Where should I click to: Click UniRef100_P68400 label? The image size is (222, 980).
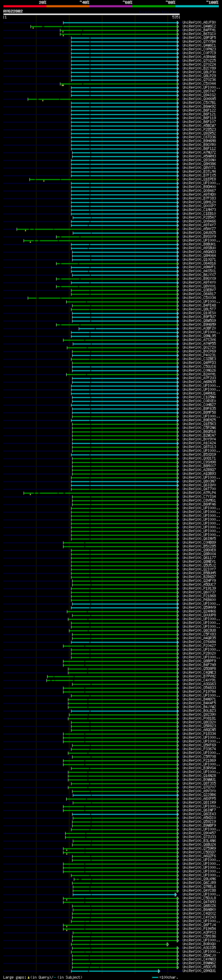coord(199,600)
